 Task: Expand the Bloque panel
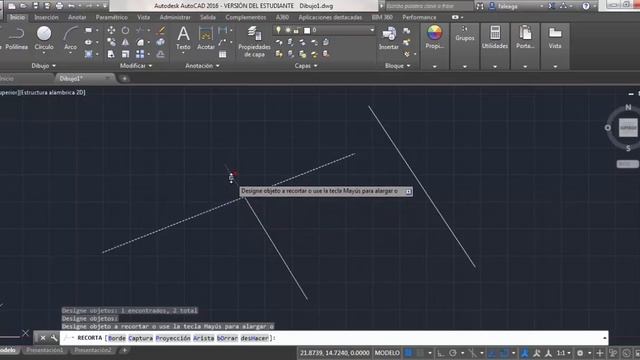point(398,66)
